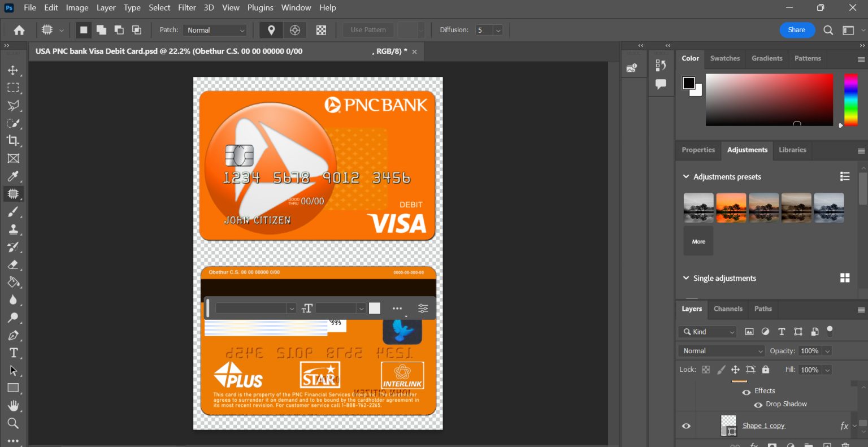This screenshot has width=868, height=447.
Task: Switch to the Channels tab
Action: (x=728, y=309)
